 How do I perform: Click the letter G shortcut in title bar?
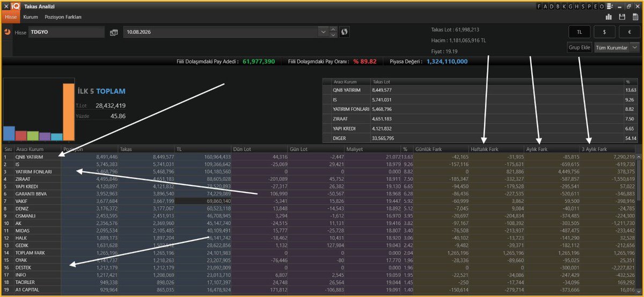pos(570,6)
